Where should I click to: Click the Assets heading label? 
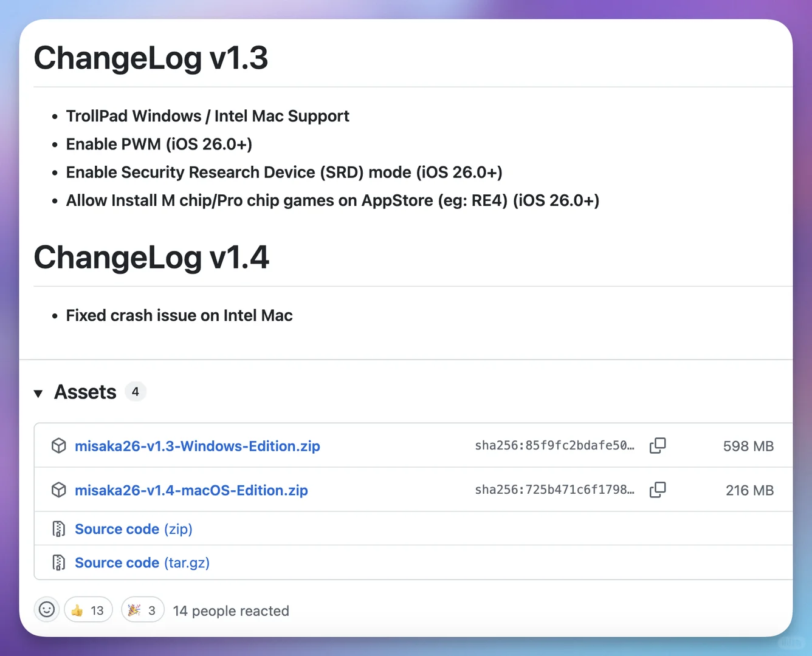coord(85,392)
